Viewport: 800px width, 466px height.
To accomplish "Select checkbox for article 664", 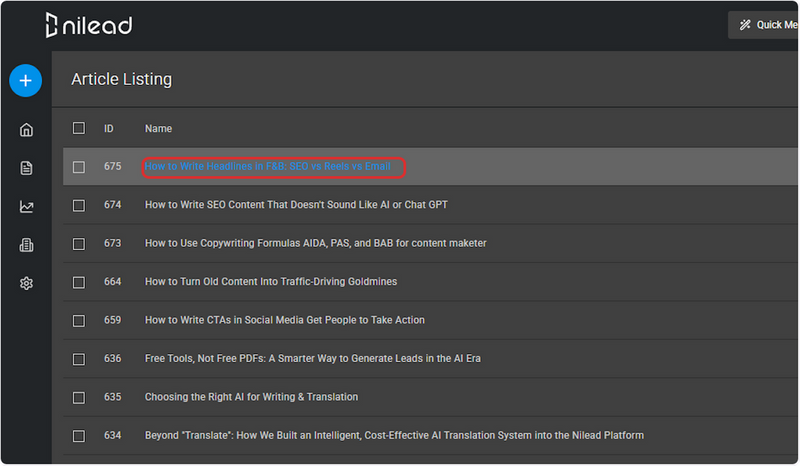I will [79, 282].
